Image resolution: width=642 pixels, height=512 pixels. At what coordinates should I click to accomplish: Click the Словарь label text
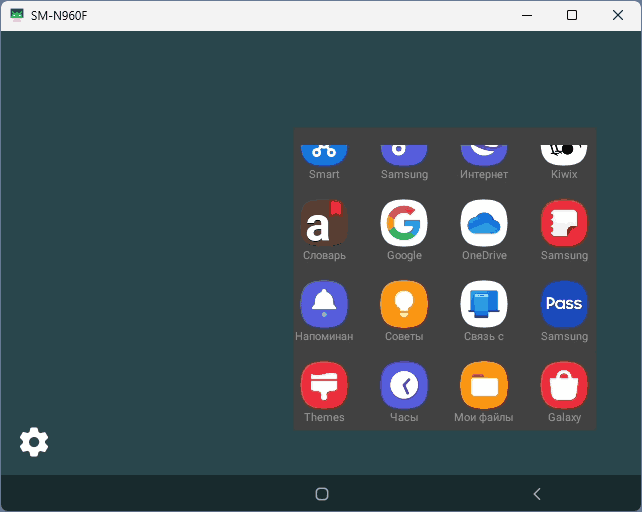coord(324,255)
